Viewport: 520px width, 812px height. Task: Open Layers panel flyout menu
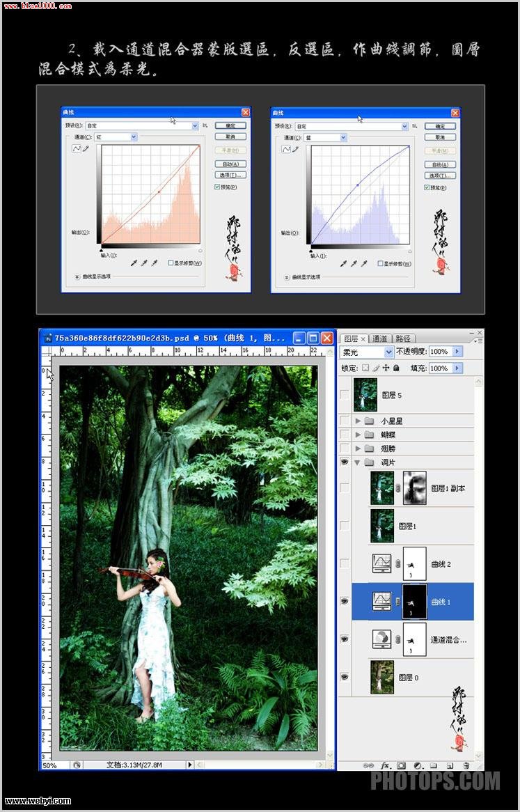point(478,341)
